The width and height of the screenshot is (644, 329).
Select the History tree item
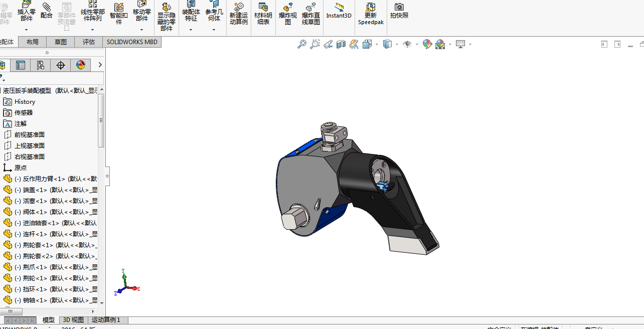pyautogui.click(x=19, y=101)
